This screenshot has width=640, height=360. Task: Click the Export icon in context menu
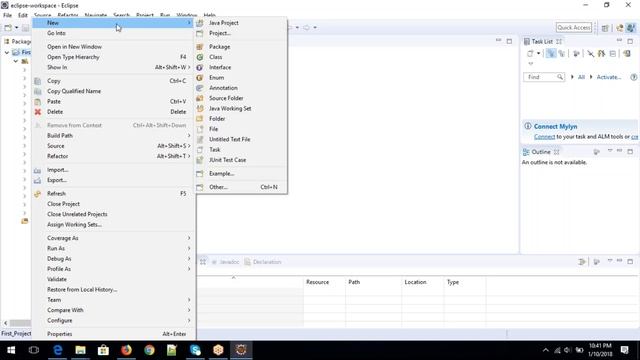(38, 180)
